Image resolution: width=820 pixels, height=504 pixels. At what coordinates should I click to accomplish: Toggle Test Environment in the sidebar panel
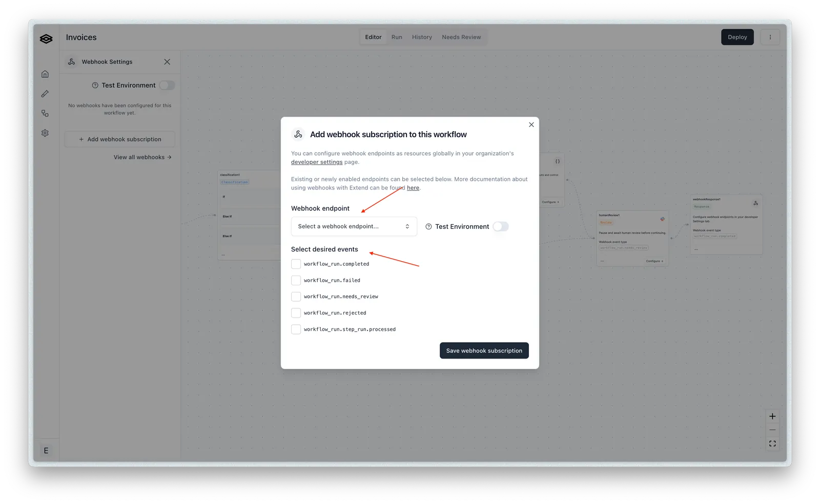(x=167, y=86)
